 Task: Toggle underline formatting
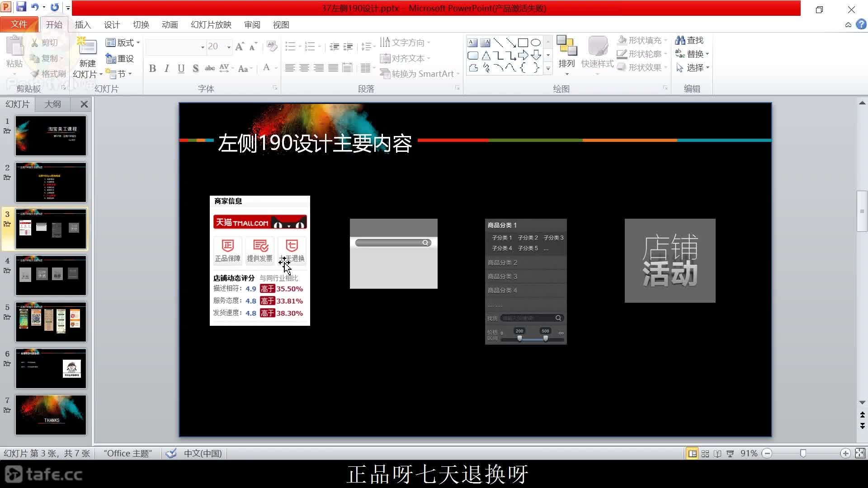(x=181, y=68)
